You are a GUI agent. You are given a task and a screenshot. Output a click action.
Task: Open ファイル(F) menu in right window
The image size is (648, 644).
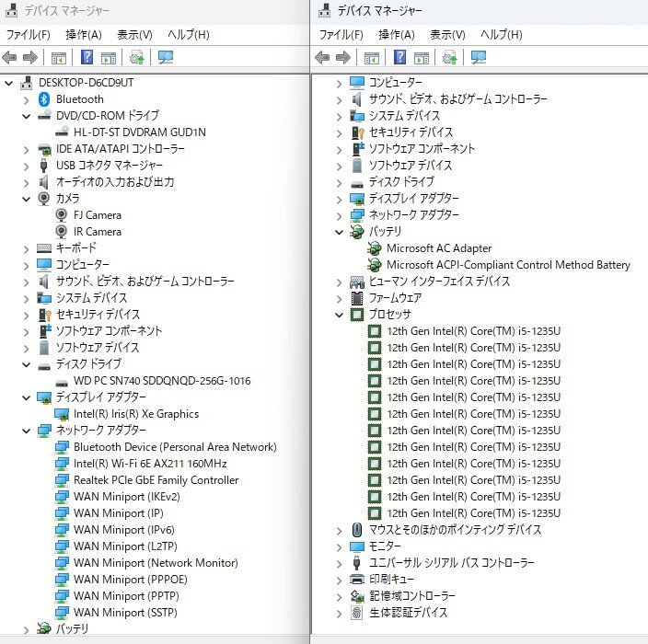click(341, 34)
